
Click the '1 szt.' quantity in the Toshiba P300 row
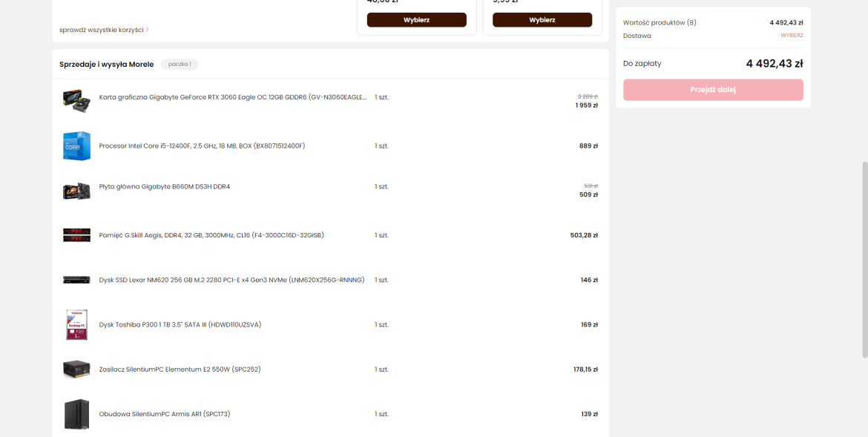click(381, 324)
